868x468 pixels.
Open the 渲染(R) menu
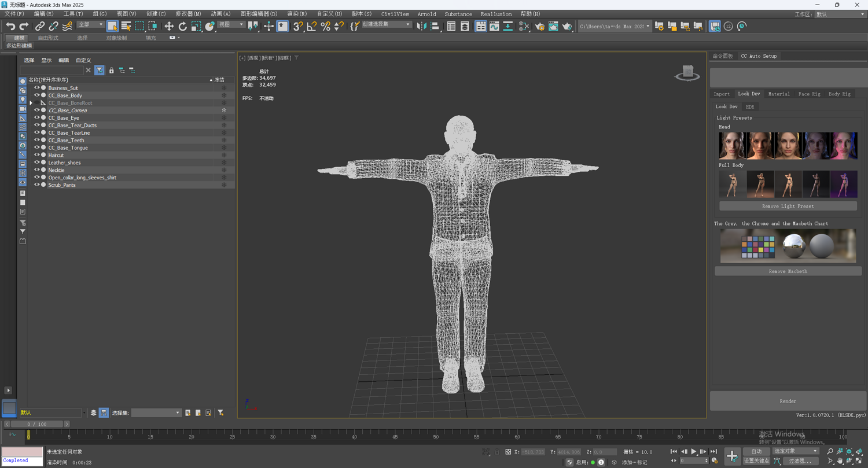(297, 14)
